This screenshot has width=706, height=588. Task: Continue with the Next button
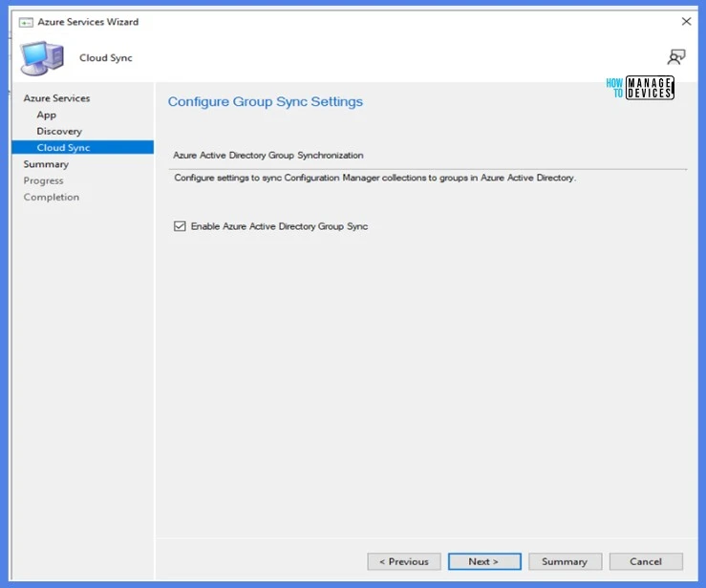(x=484, y=561)
